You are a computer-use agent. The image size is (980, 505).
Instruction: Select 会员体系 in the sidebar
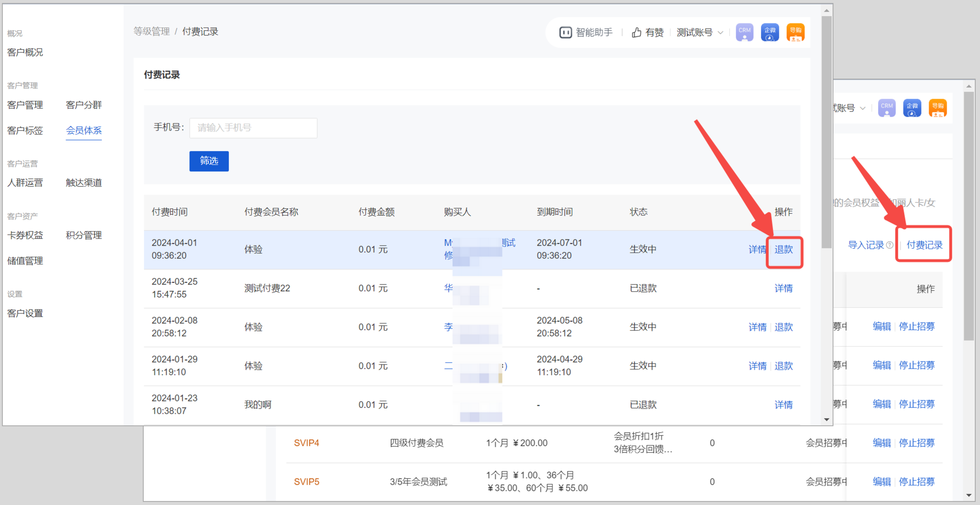pos(84,131)
